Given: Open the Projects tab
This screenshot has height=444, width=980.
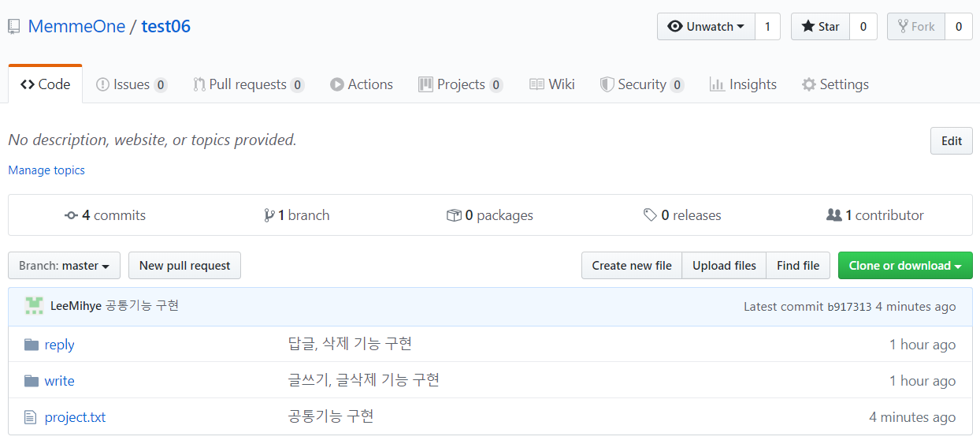Looking at the screenshot, I should coord(461,84).
